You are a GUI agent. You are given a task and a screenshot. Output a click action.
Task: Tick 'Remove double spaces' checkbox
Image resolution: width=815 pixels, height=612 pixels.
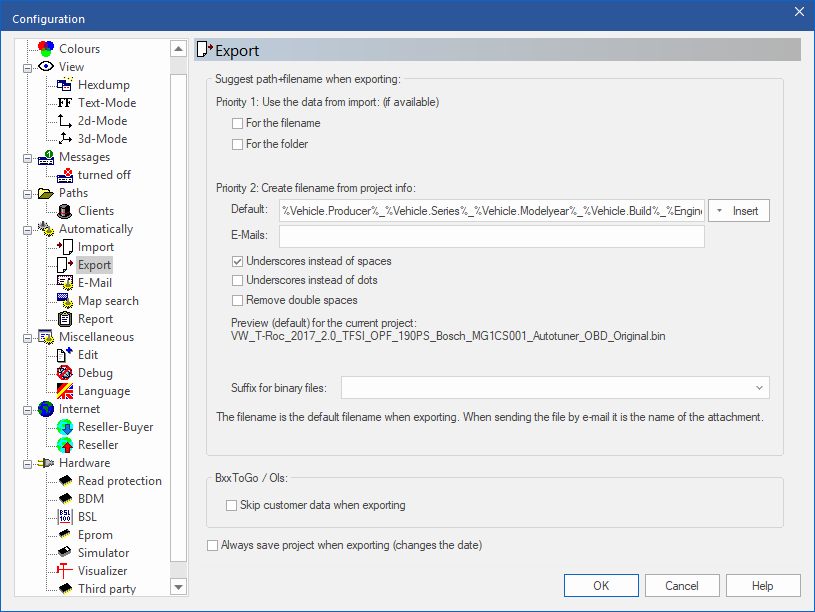[238, 301]
